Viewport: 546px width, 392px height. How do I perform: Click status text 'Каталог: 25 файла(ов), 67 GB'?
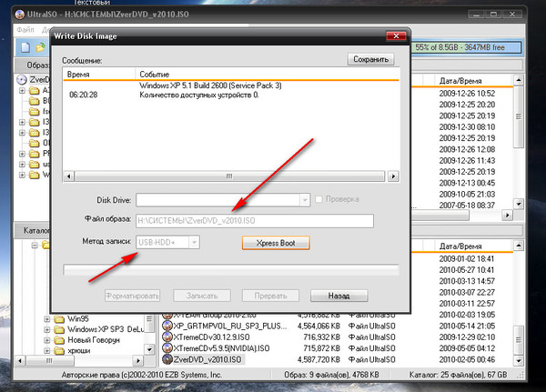pos(458,375)
